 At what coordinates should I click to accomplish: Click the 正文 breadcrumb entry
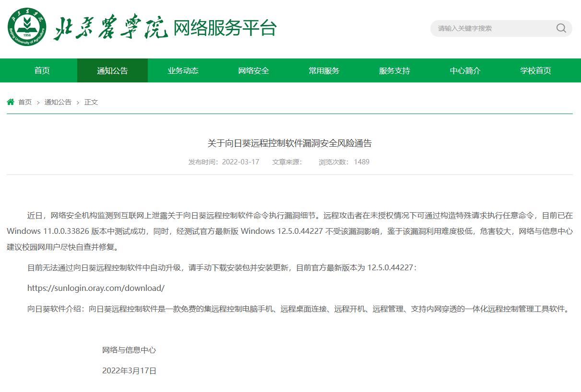click(x=91, y=102)
